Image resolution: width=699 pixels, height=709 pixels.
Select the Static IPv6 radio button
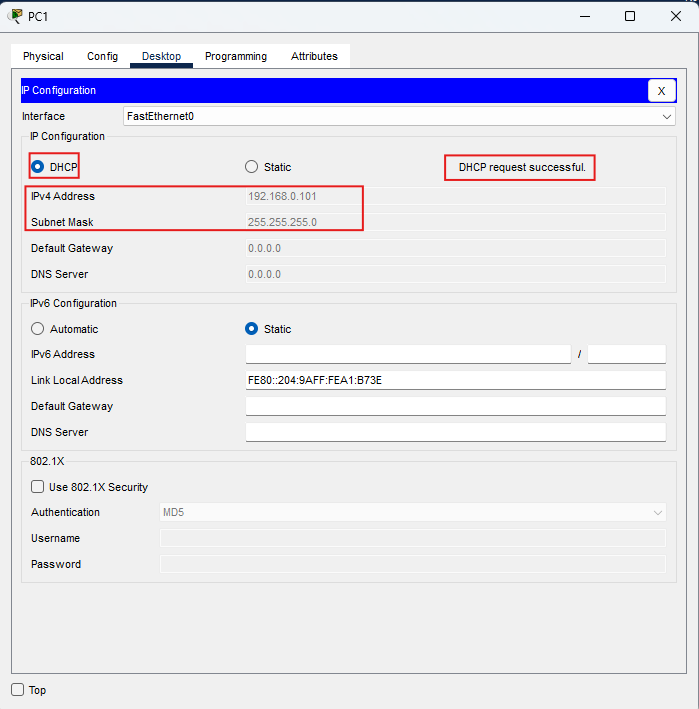click(x=251, y=329)
